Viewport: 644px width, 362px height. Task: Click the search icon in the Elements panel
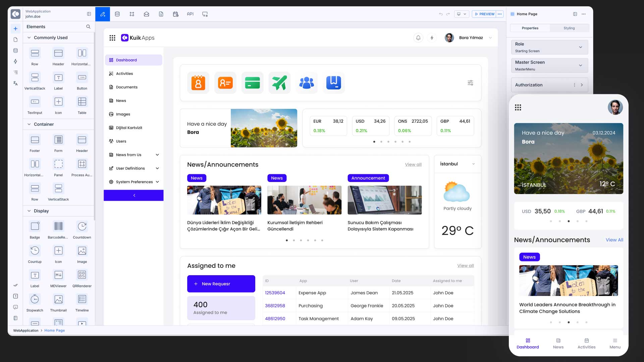[x=88, y=26]
